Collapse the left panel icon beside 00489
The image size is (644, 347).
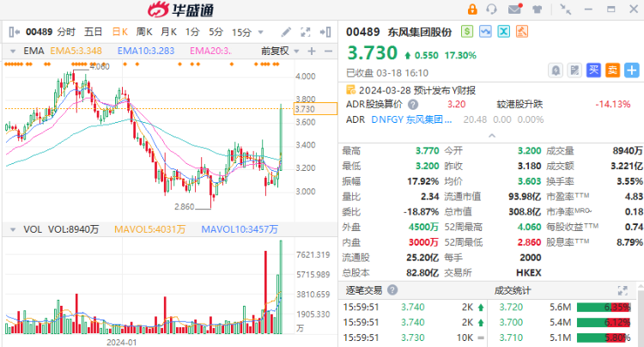[x=15, y=32]
